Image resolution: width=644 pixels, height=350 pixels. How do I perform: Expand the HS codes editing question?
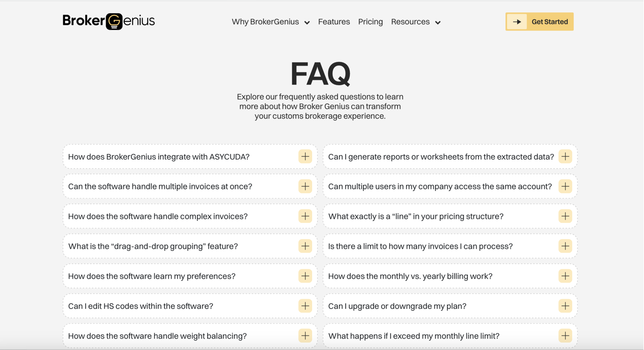point(305,306)
